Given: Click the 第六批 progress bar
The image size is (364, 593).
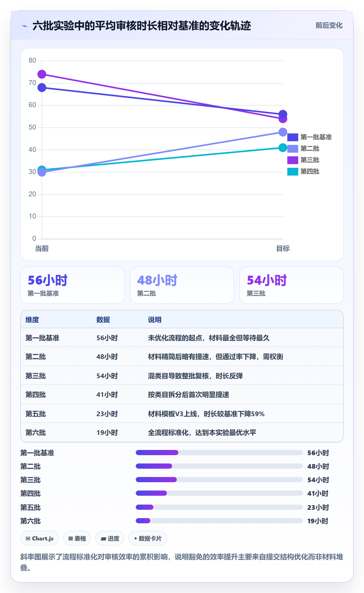Looking at the screenshot, I should (219, 521).
